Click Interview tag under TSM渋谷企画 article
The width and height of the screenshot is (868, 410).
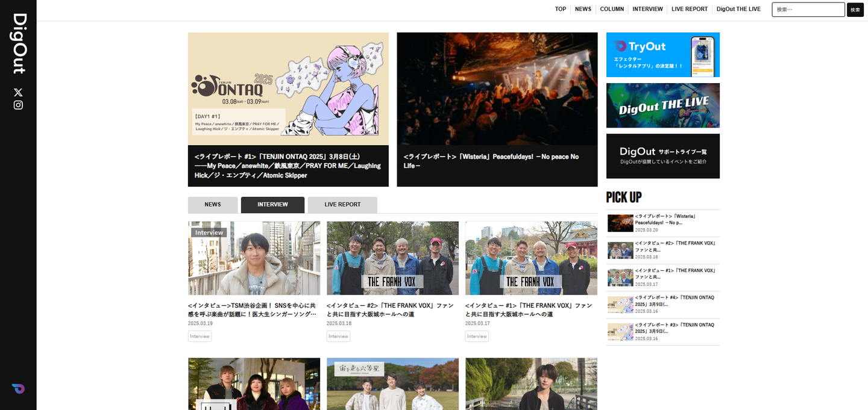200,337
